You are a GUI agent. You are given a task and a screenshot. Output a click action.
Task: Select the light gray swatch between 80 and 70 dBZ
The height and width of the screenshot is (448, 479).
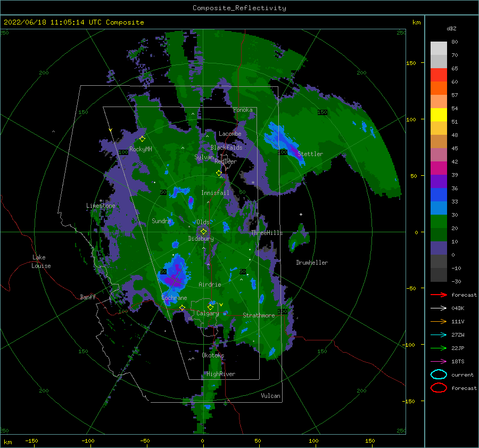(x=439, y=48)
